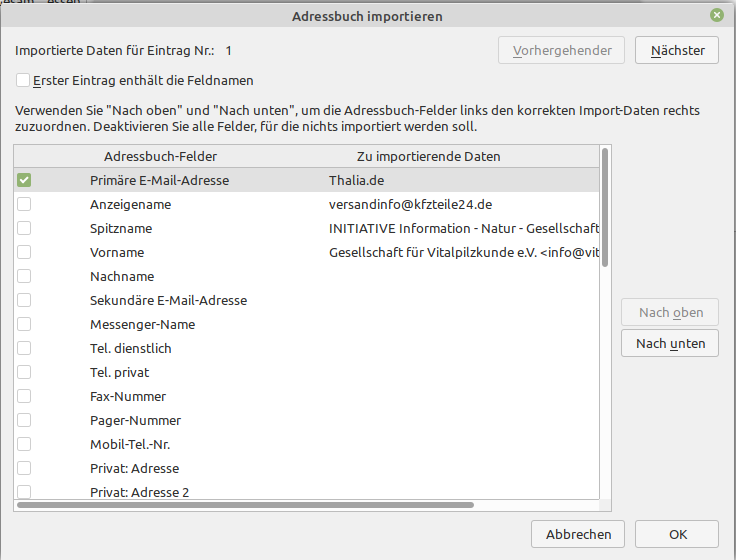Viewport: 736px width, 560px height.
Task: Confirm import with the OK button
Action: [677, 534]
